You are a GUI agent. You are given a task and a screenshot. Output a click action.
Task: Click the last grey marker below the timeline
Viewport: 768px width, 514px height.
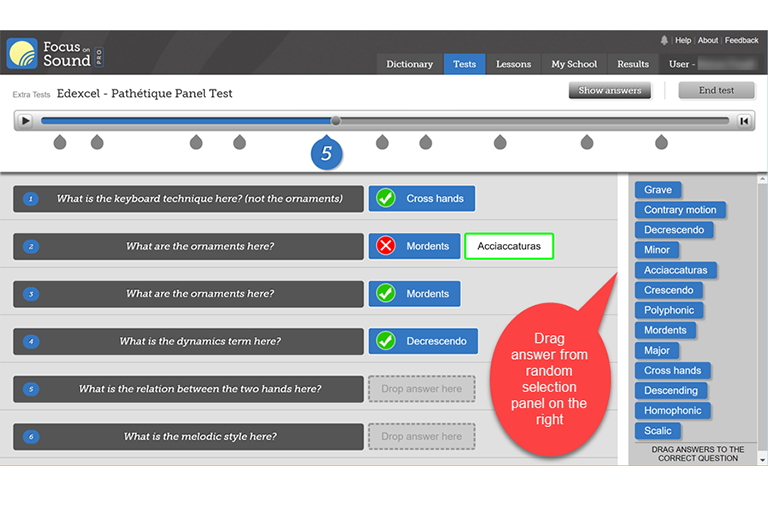click(661, 143)
